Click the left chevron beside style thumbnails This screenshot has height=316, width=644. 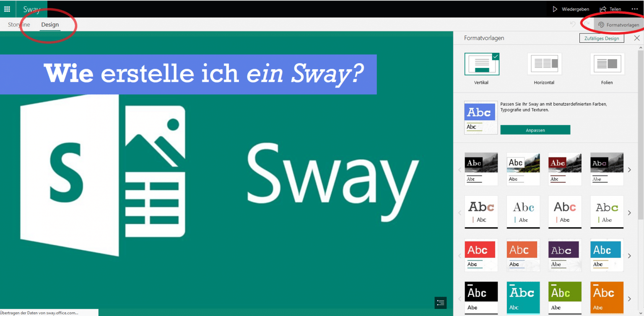(x=459, y=170)
